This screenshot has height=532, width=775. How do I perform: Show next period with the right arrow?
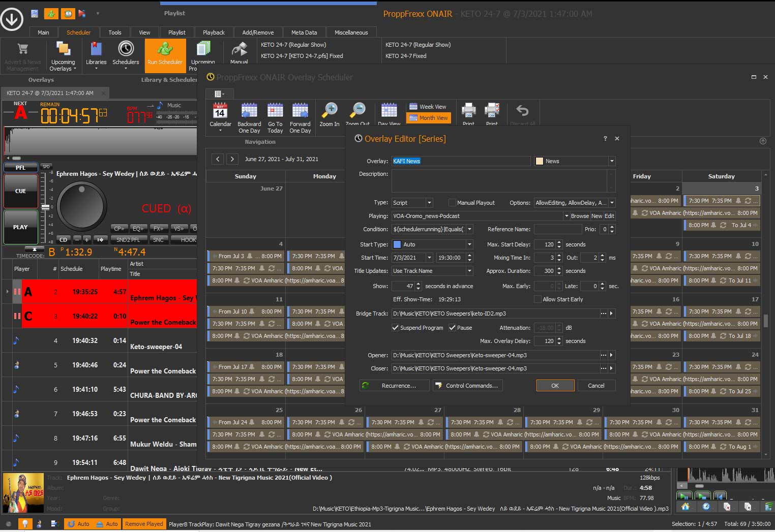(x=232, y=159)
